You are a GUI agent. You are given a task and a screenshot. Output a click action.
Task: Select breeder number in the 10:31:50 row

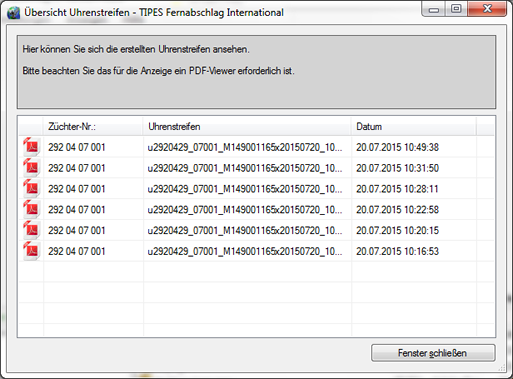77,168
